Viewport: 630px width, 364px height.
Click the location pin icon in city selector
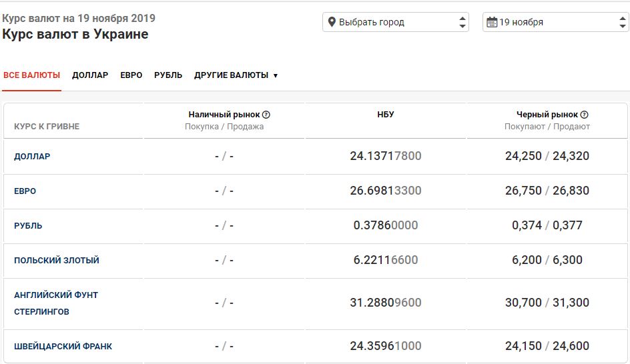coord(331,22)
